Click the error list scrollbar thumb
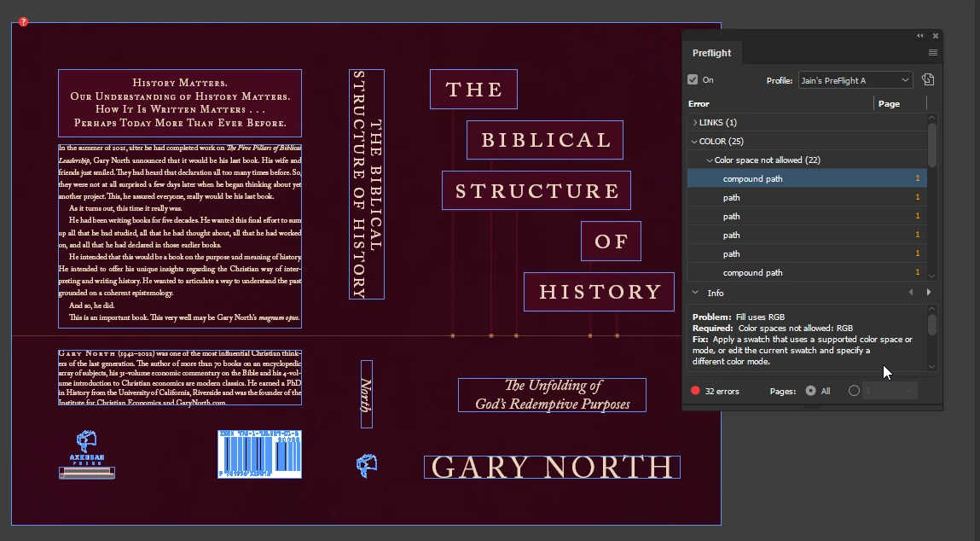Viewport: 980px width, 541px height. 932,144
